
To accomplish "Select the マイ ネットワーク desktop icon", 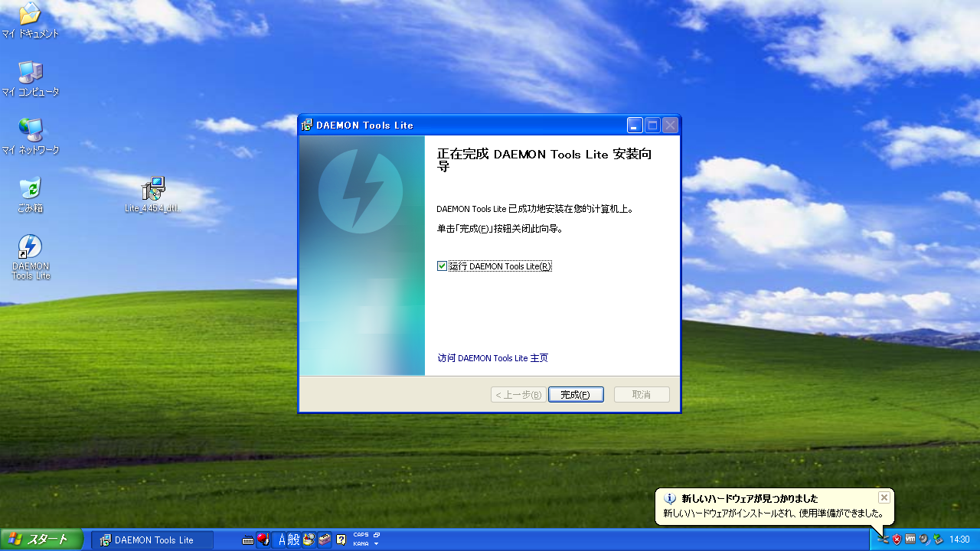I will (x=31, y=137).
